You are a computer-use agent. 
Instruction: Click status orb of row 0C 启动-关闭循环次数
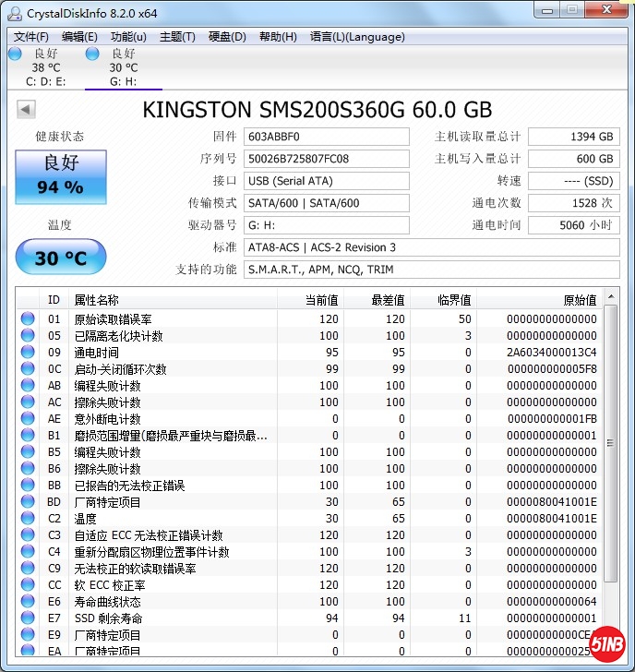click(28, 369)
